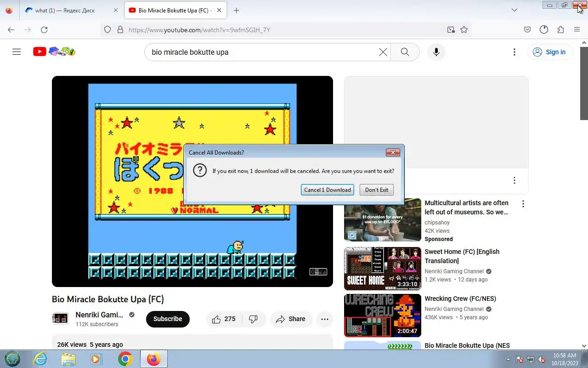Launch Internet Explorer from taskbar
This screenshot has height=368, width=588.
click(40, 359)
